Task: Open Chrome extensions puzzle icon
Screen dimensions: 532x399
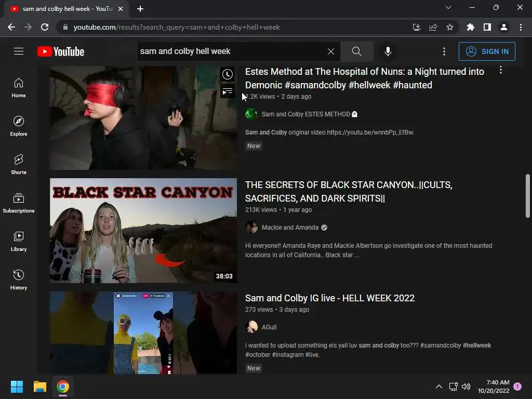Action: click(x=471, y=27)
